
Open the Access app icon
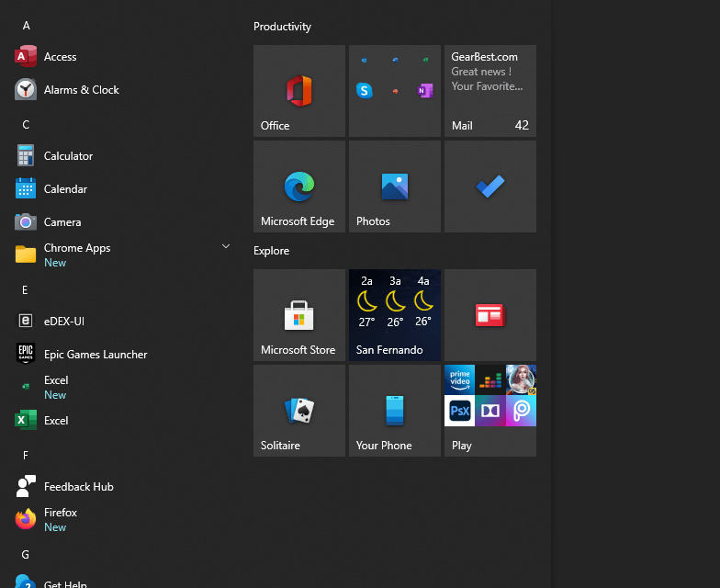[x=26, y=57]
